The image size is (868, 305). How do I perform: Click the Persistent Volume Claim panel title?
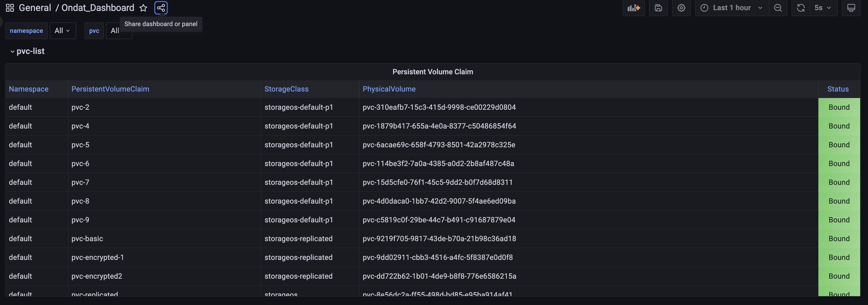pos(432,72)
